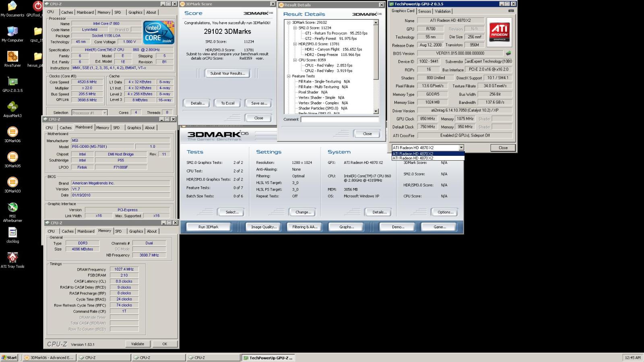
Task: Click inside the Comment field in Result Details
Action: click(340, 119)
